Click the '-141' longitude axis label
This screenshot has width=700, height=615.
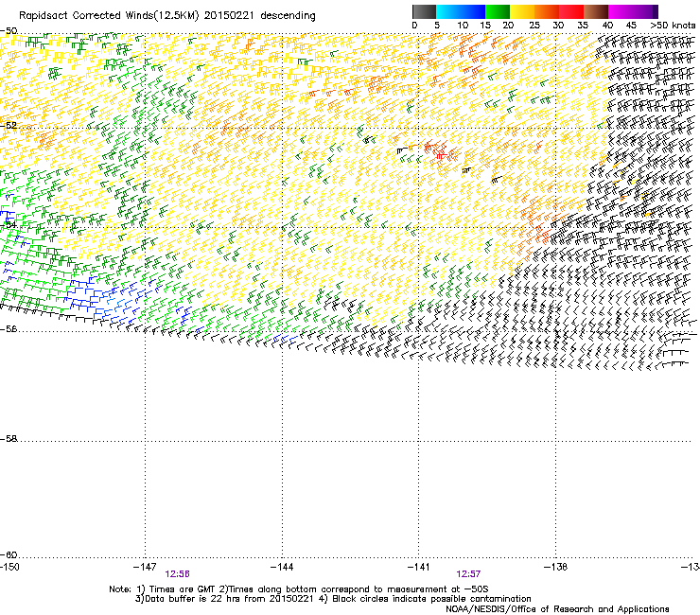click(419, 567)
